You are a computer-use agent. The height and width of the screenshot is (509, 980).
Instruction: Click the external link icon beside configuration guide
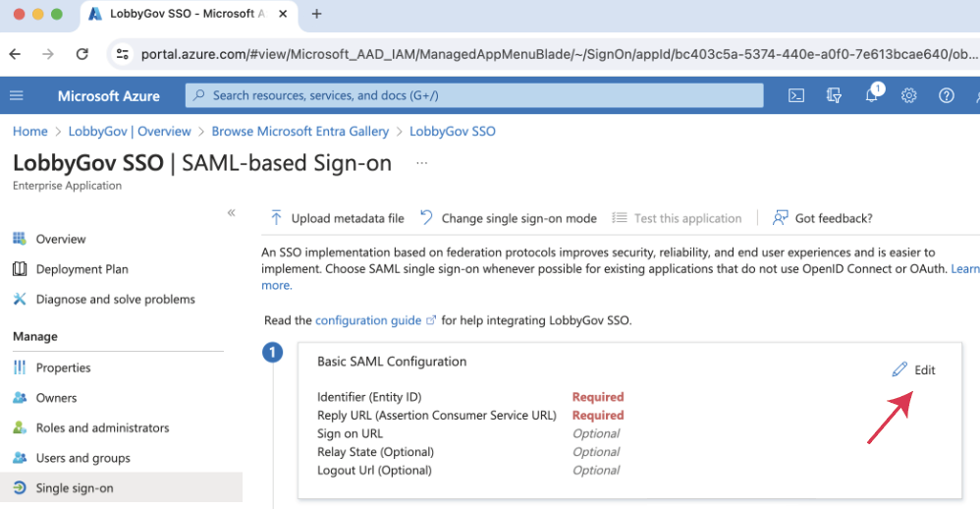pyautogui.click(x=431, y=320)
